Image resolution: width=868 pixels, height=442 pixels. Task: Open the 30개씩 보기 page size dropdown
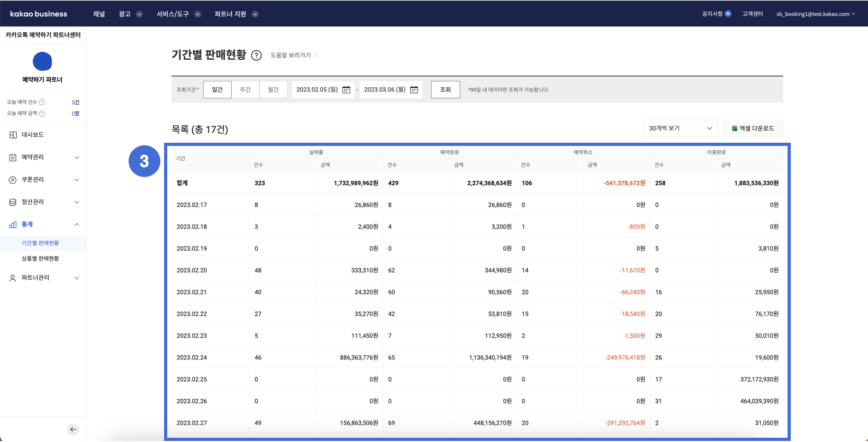(681, 128)
